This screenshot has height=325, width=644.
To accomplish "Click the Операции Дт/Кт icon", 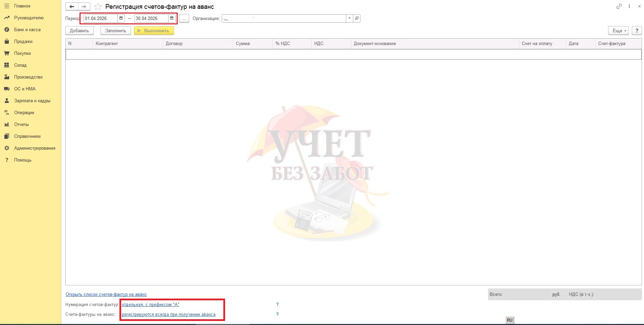I will [7, 112].
